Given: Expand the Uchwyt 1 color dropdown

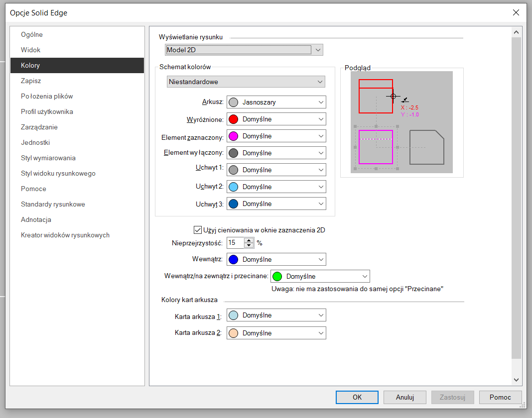Looking at the screenshot, I should (x=276, y=170).
